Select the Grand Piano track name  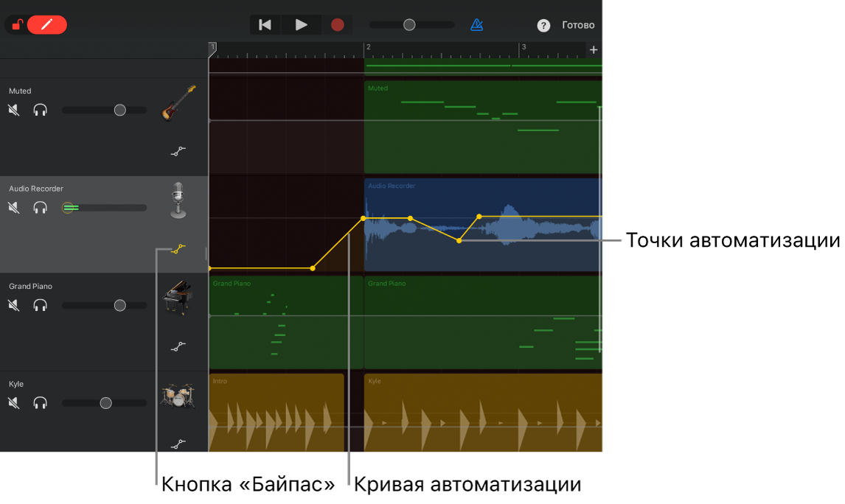[31, 287]
